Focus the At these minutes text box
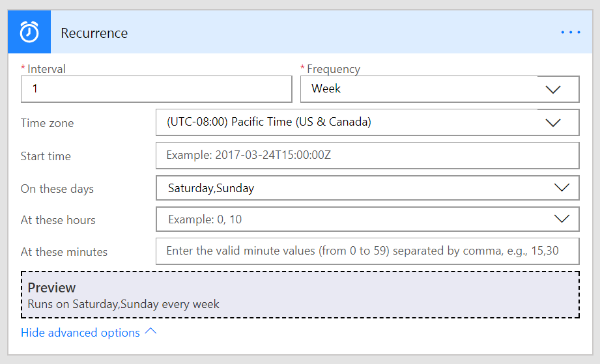 click(367, 251)
